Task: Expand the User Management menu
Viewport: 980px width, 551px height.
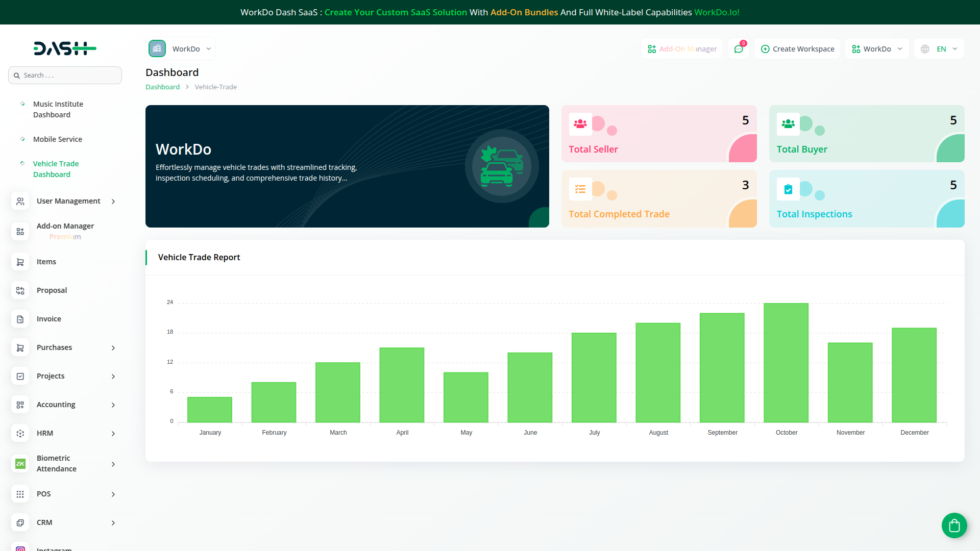Action: (x=68, y=201)
